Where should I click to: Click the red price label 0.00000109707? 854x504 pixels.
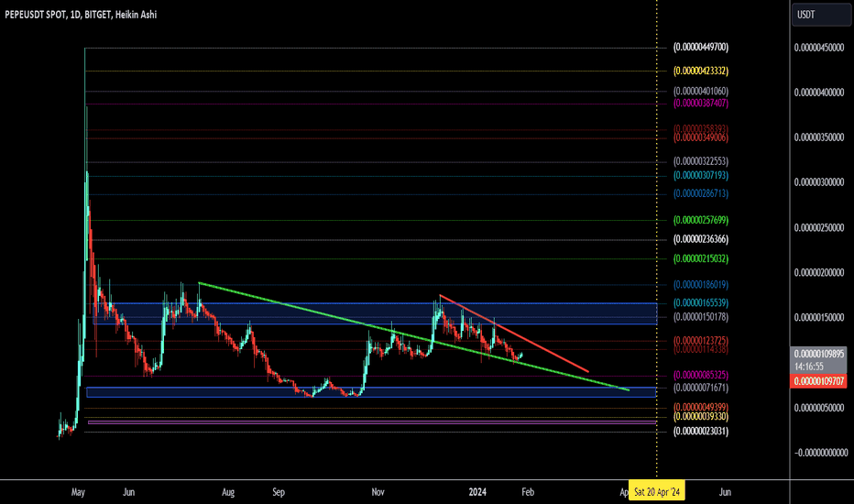[x=818, y=381]
